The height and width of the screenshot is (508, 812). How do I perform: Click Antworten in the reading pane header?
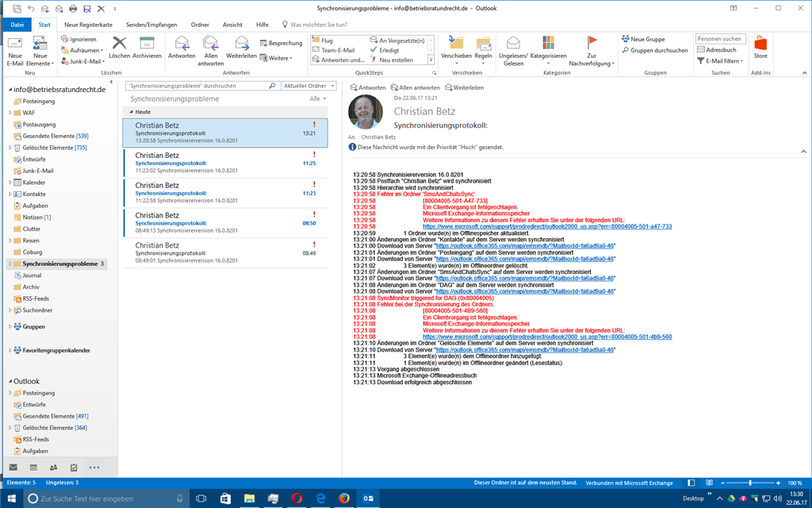[x=368, y=87]
